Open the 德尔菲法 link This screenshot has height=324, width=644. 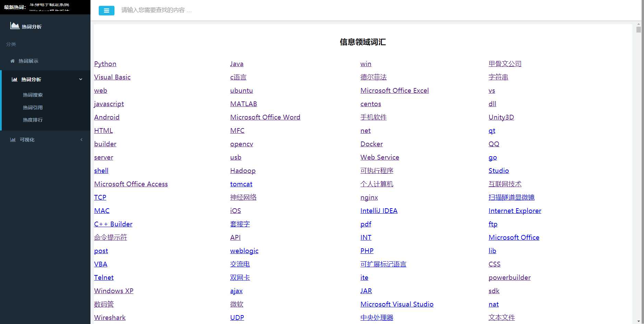(374, 77)
